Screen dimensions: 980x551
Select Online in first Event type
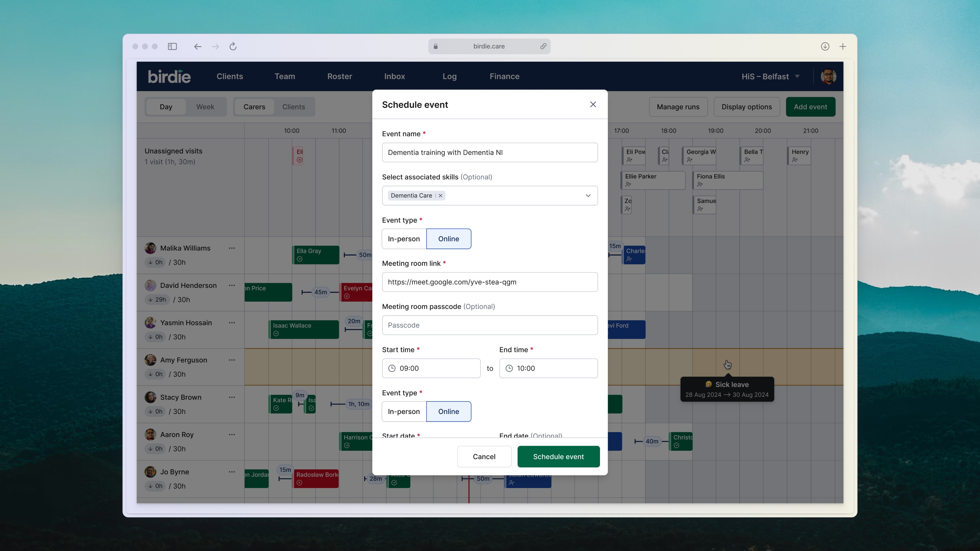pyautogui.click(x=449, y=239)
